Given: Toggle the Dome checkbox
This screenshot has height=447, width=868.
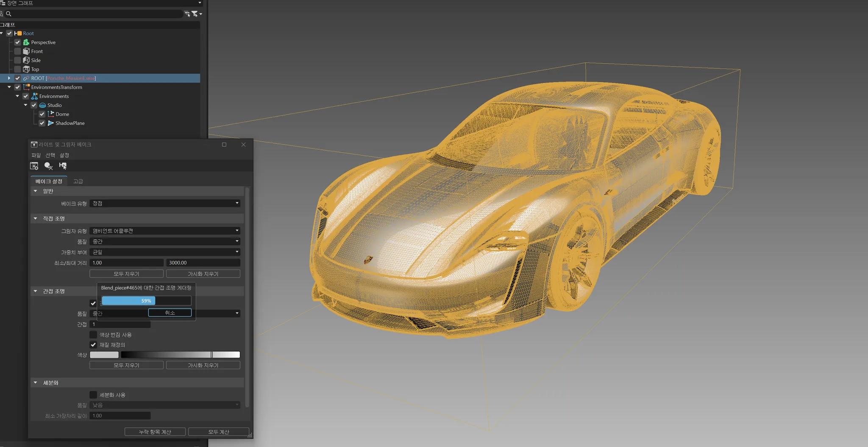Looking at the screenshot, I should pos(42,114).
